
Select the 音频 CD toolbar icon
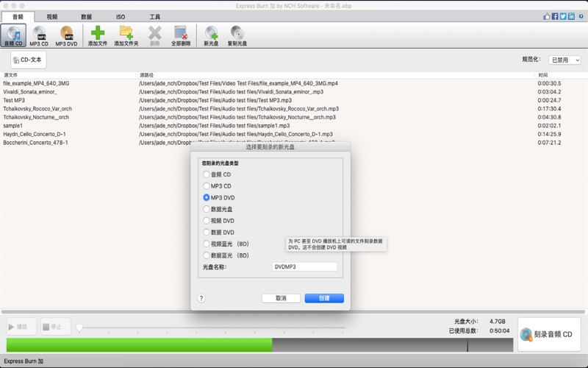[x=14, y=34]
